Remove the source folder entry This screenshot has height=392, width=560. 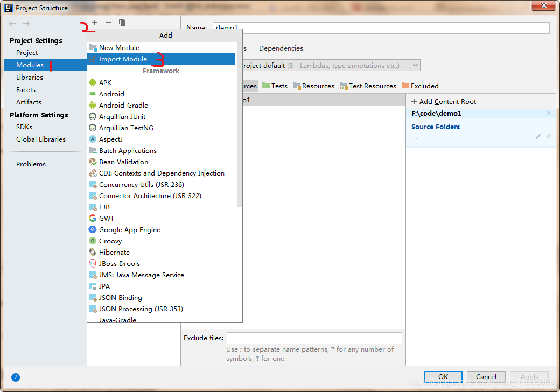549,136
